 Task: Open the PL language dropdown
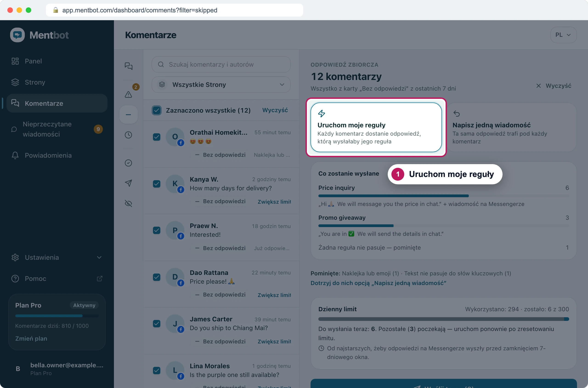(x=563, y=35)
